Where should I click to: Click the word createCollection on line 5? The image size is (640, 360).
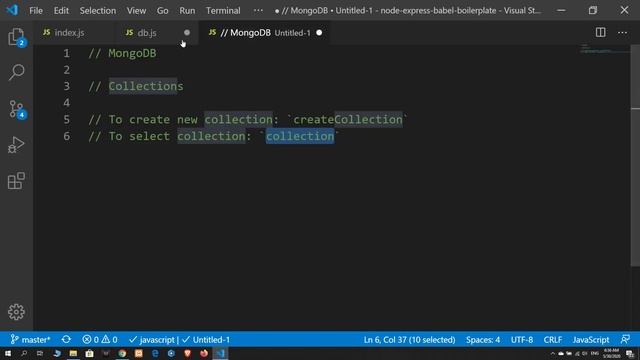348,120
